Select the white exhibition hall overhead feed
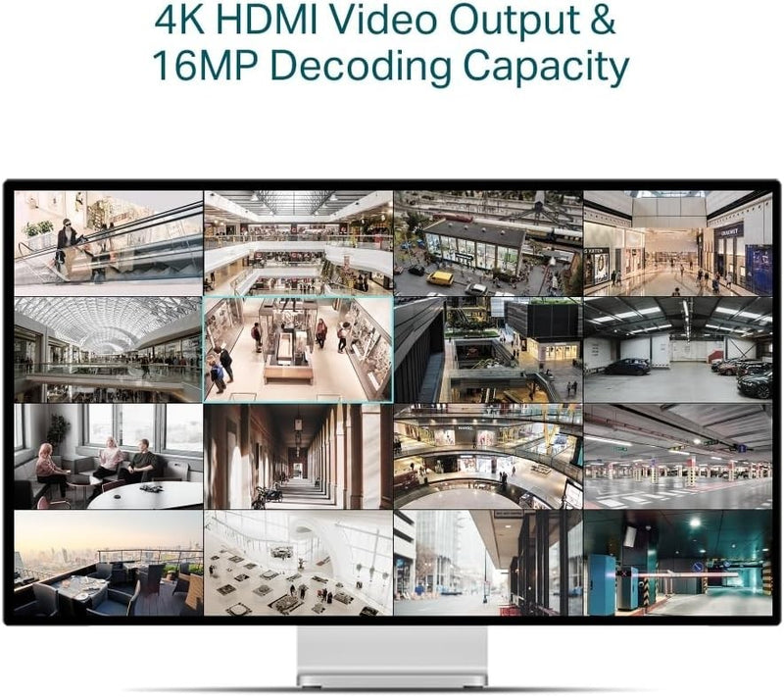Screen dimensions: 784x697 (x=299, y=563)
